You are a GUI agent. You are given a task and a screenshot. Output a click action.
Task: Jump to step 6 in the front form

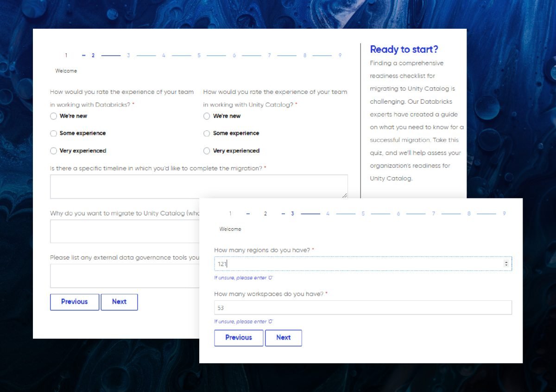tap(398, 214)
